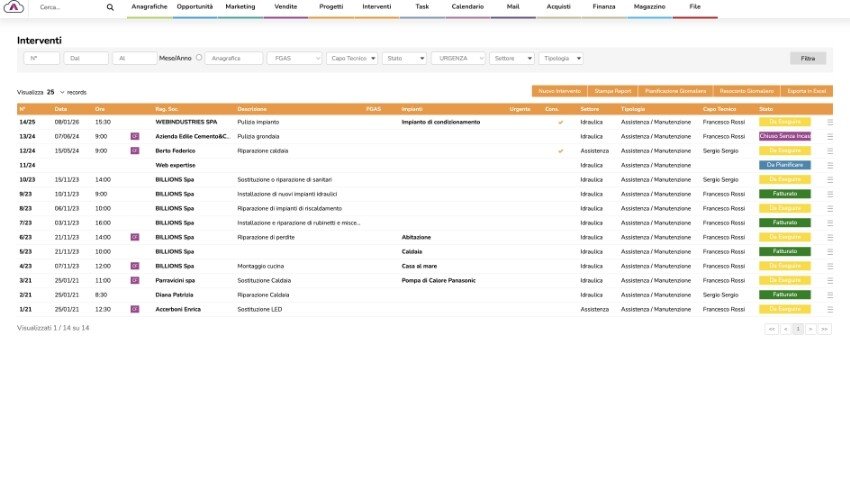Open row menu for intervention 14/25
The width and height of the screenshot is (850, 481).
pos(830,122)
